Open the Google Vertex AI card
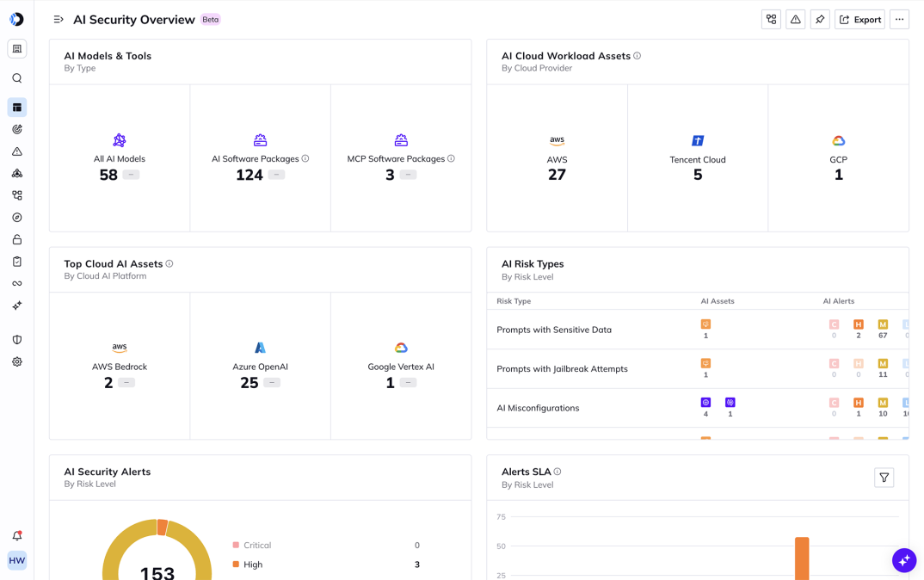Viewport: 924px width, 580px height. [401, 366]
